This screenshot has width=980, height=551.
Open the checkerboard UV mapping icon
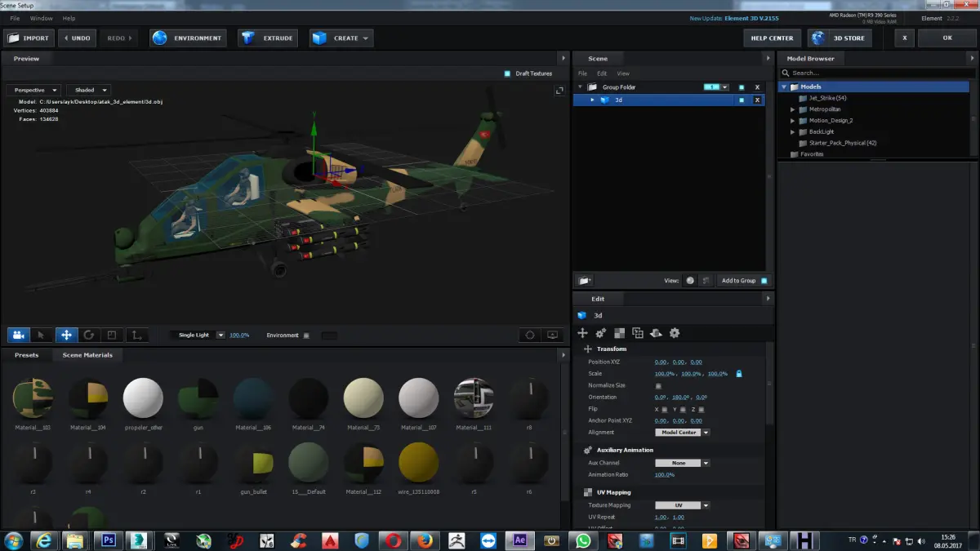(620, 333)
